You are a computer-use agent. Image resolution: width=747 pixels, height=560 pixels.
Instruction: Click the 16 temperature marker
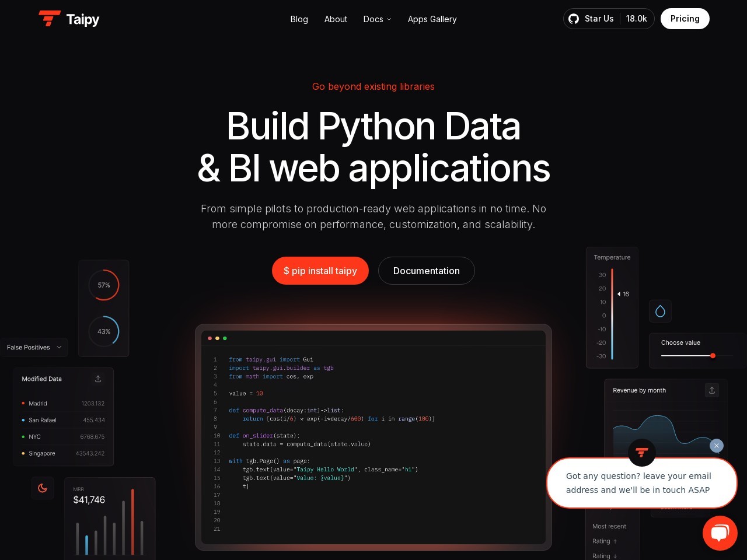click(x=623, y=294)
